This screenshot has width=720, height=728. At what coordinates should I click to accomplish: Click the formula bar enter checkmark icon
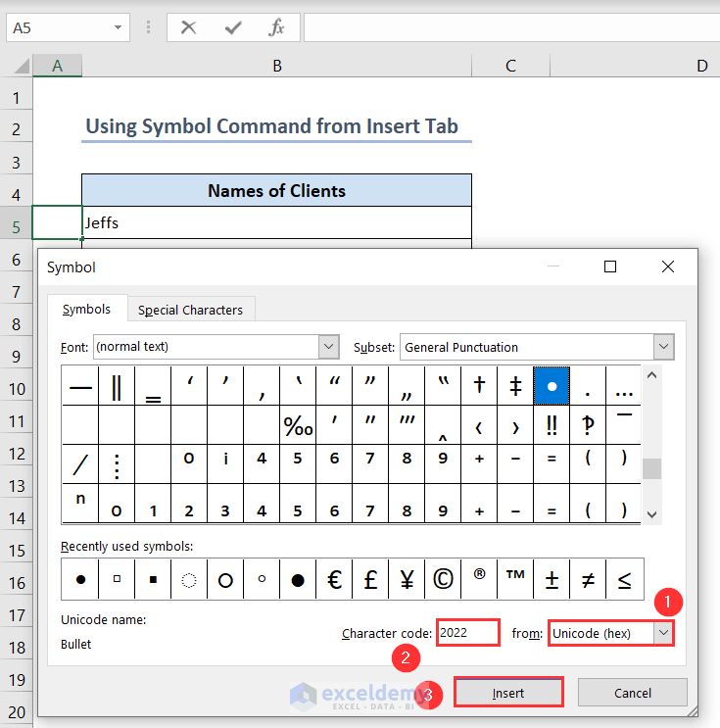click(233, 27)
